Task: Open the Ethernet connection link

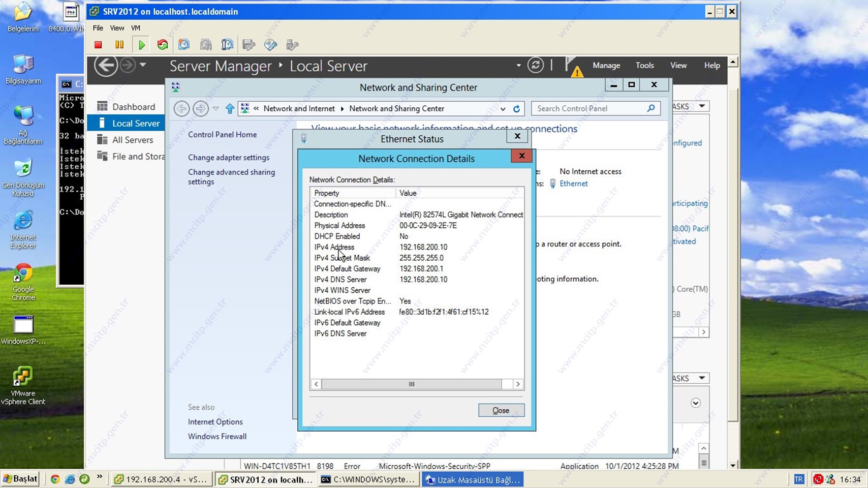Action: [x=573, y=184]
